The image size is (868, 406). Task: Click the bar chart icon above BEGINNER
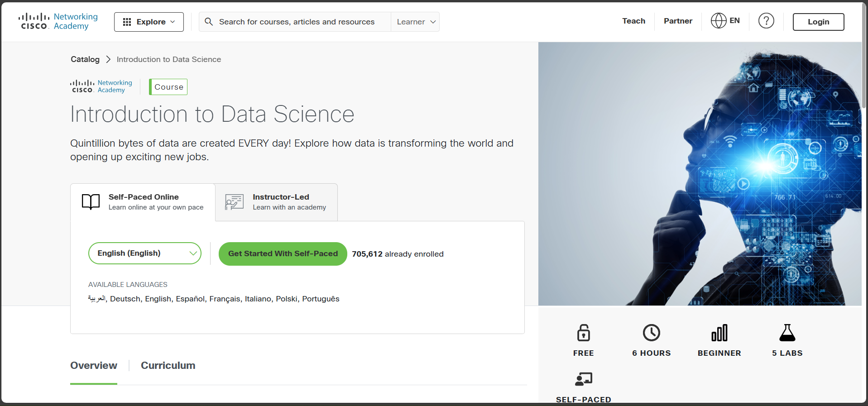pos(719,333)
